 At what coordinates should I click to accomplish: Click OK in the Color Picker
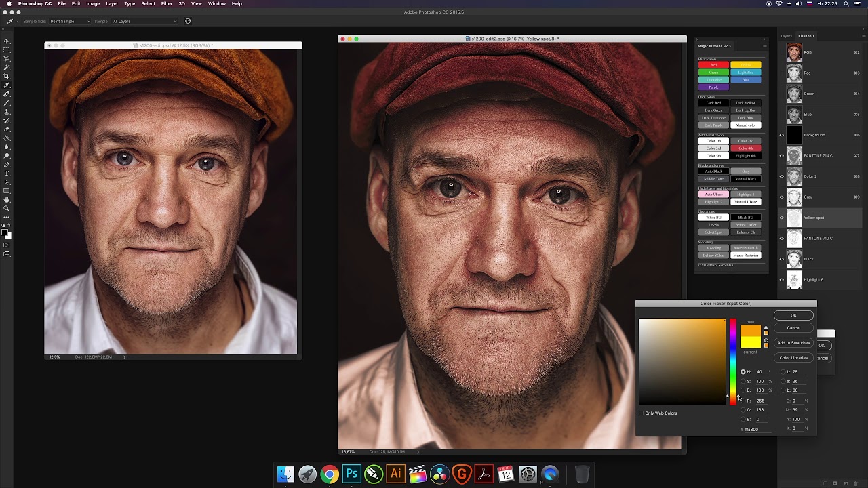793,315
